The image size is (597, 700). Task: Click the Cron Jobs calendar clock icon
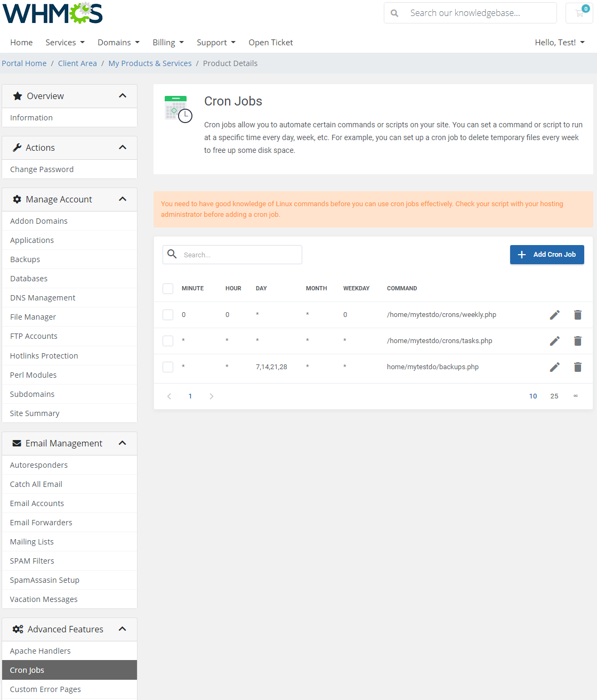pyautogui.click(x=178, y=109)
